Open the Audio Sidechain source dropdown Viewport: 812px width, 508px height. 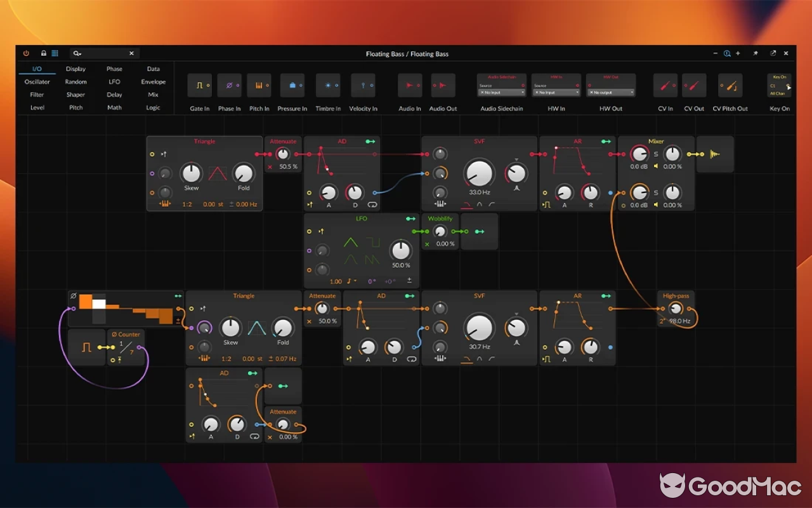(501, 91)
